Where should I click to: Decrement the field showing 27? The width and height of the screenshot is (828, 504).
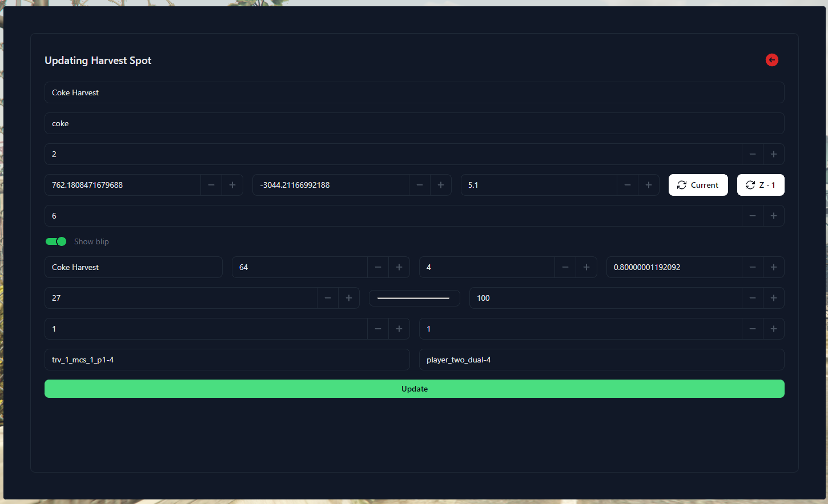(x=328, y=297)
